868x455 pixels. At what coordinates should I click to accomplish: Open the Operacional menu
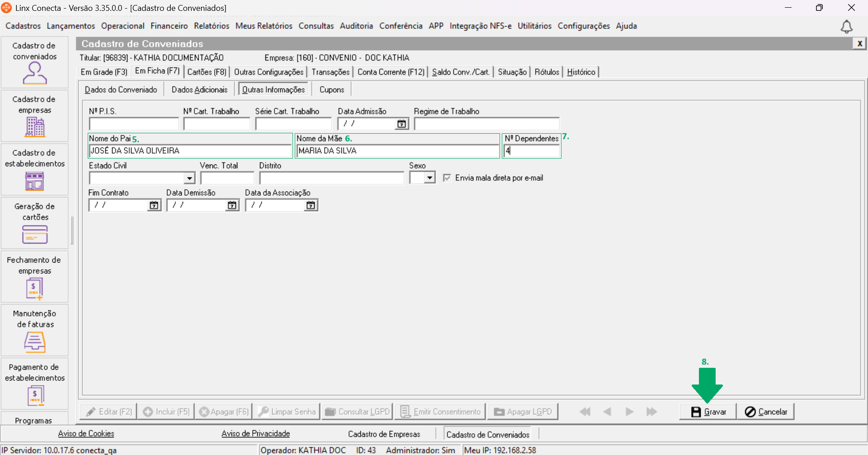[x=123, y=26]
